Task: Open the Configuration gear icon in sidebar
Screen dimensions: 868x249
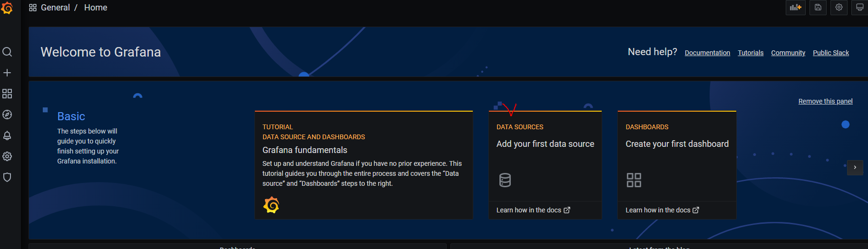Action: coord(7,156)
